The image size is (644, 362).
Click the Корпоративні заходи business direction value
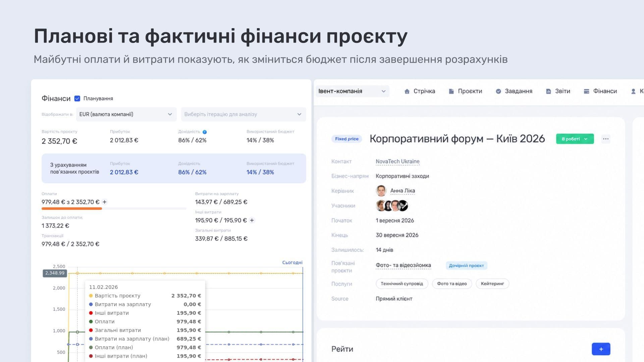(x=402, y=176)
